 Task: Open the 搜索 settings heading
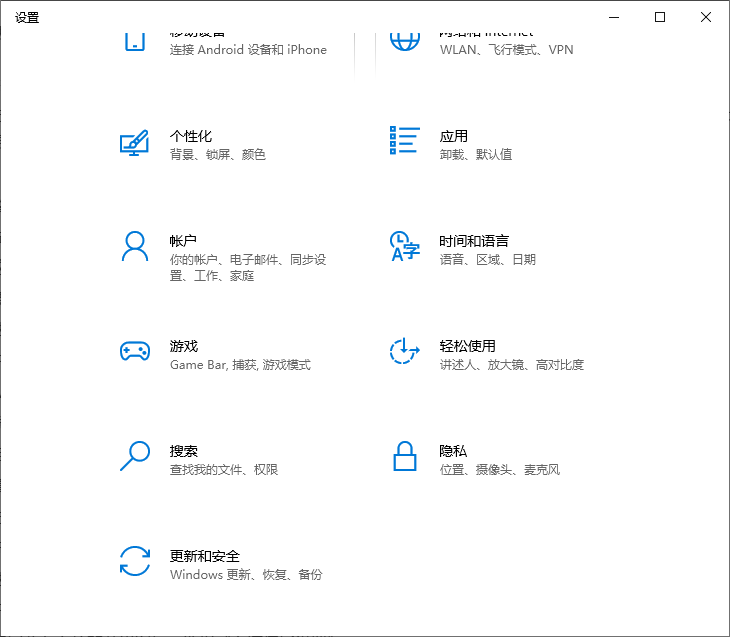coord(184,451)
